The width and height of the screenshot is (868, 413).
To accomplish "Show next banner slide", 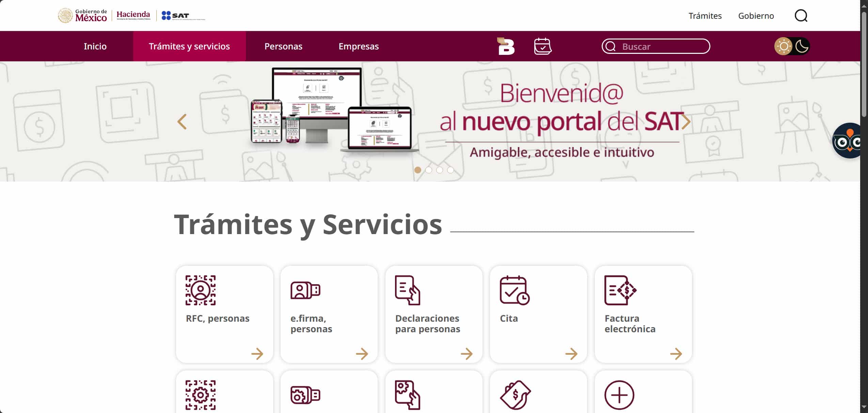I will 686,122.
